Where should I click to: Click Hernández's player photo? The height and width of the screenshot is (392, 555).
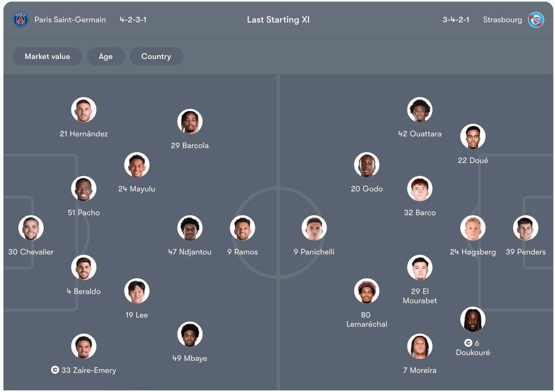pos(84,110)
